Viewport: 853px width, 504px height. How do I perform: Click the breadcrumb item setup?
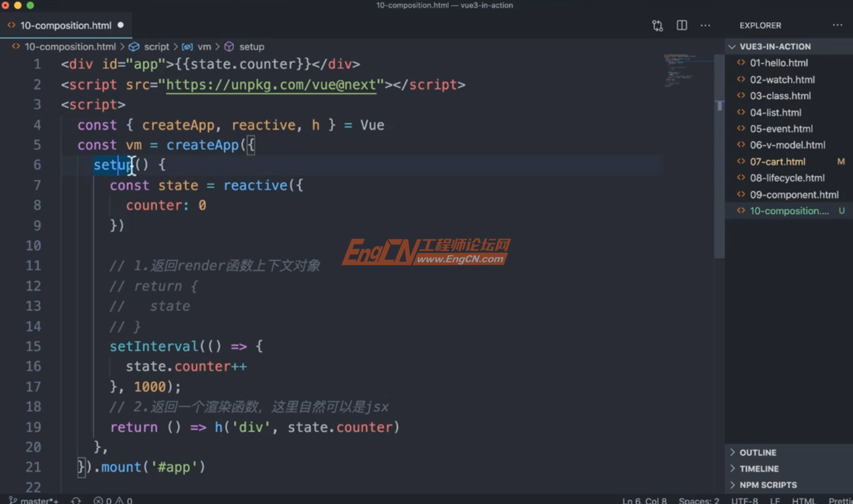click(251, 46)
